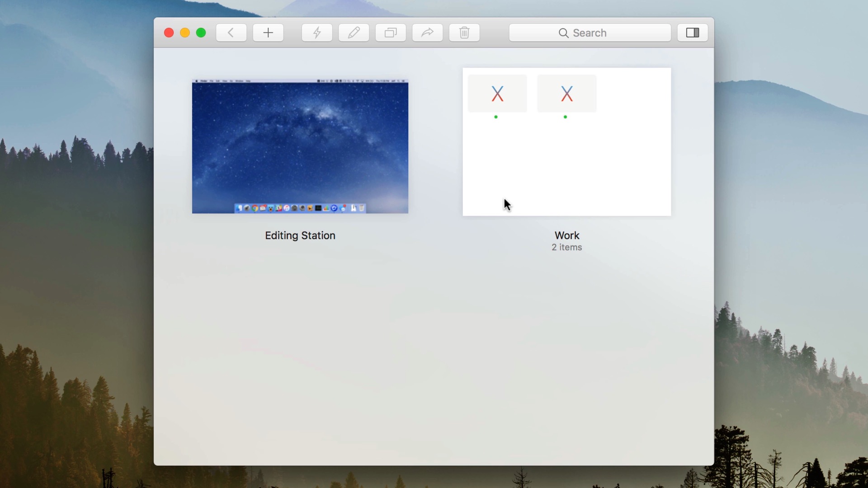868x488 pixels.
Task: Zoom the window using green button
Action: click(x=201, y=33)
